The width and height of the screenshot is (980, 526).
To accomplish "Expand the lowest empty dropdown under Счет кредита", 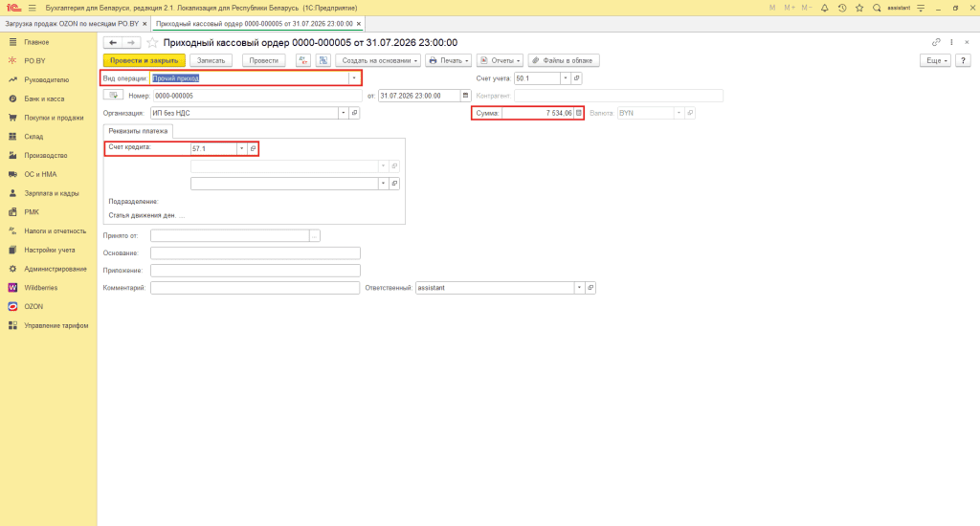I will click(x=383, y=184).
